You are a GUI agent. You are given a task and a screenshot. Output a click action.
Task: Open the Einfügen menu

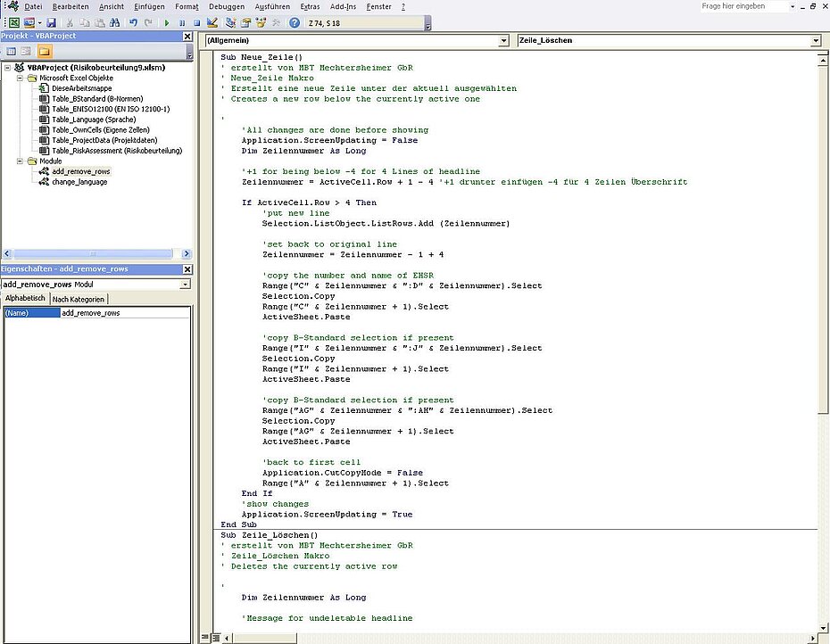pyautogui.click(x=149, y=6)
